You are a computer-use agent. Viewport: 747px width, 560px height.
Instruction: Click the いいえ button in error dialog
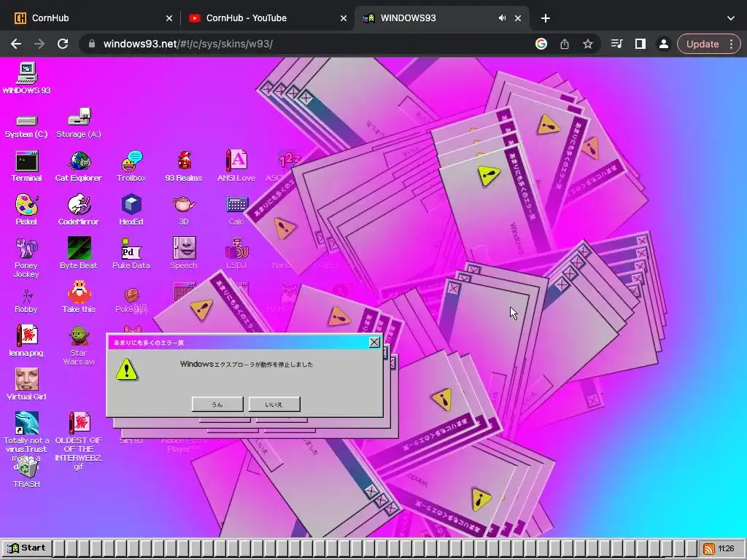click(274, 404)
